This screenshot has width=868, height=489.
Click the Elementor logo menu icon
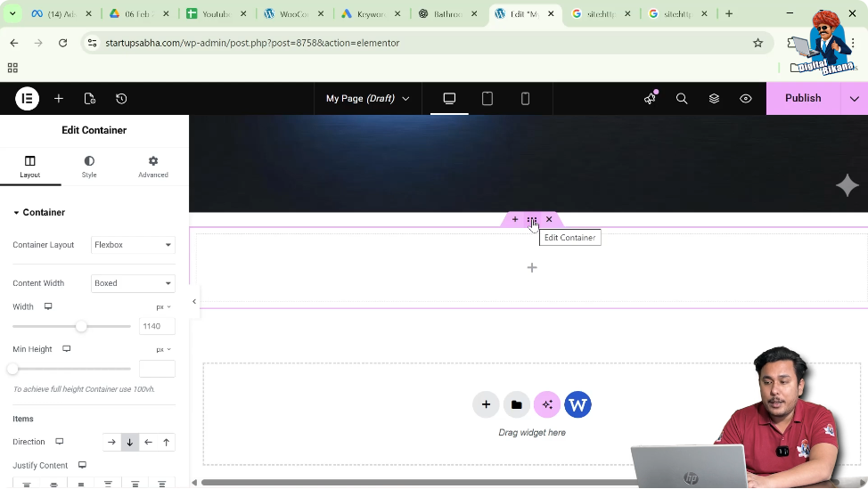27,99
